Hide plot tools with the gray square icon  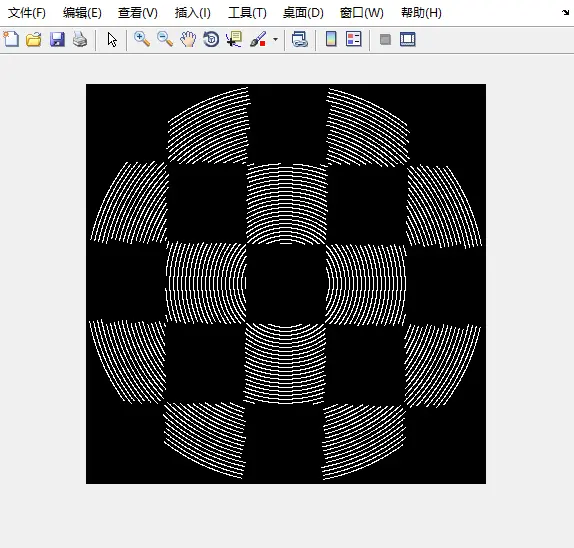(385, 39)
